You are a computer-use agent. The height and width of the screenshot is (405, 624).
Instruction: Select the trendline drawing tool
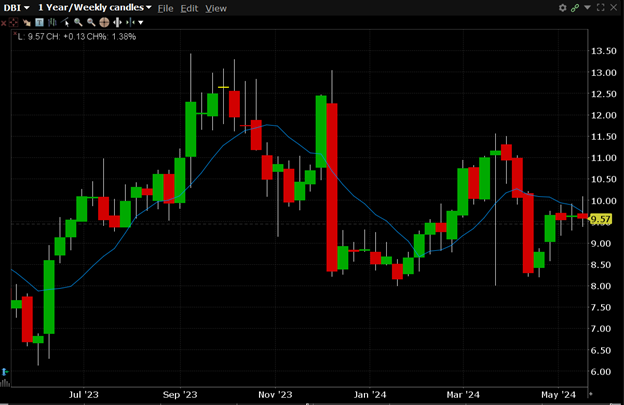click(65, 23)
